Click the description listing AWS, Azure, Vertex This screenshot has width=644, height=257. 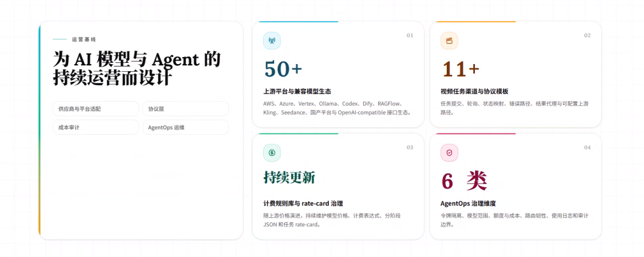(x=337, y=108)
